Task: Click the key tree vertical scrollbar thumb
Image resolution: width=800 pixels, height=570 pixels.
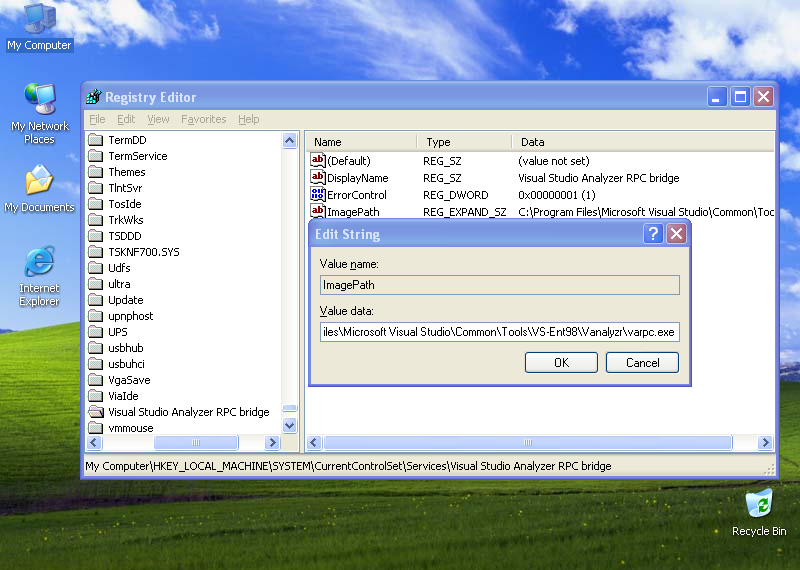Action: (289, 408)
